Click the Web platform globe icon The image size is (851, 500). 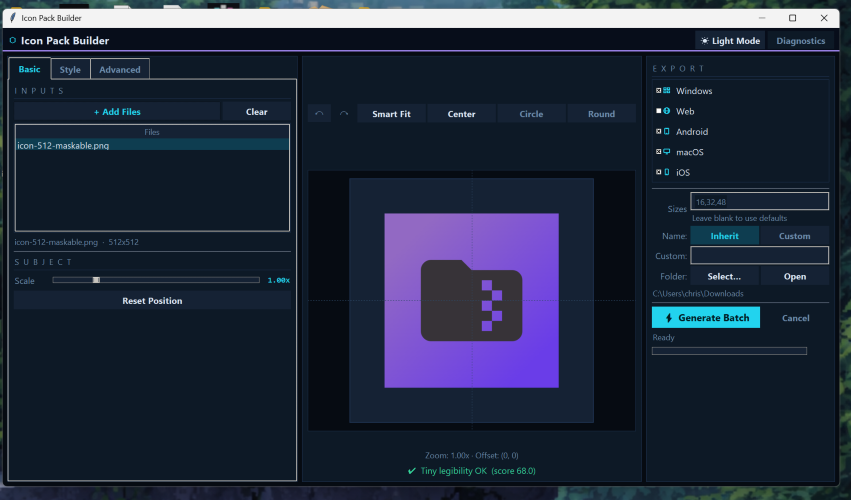(x=666, y=111)
